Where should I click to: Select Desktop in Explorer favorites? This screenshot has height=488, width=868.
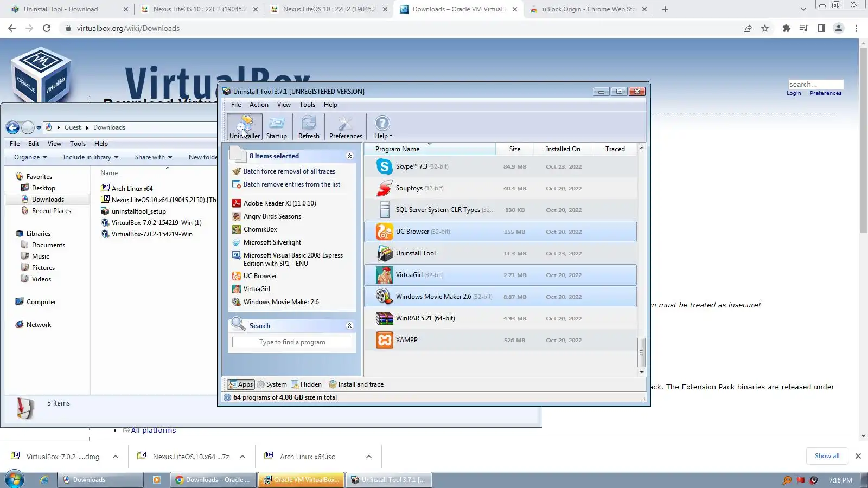tap(43, 188)
